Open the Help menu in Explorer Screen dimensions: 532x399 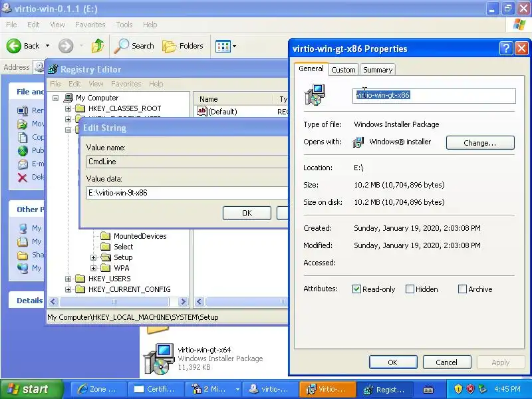tap(150, 25)
